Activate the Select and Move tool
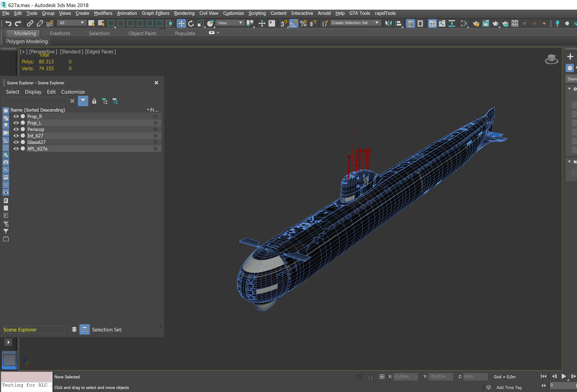 (181, 23)
